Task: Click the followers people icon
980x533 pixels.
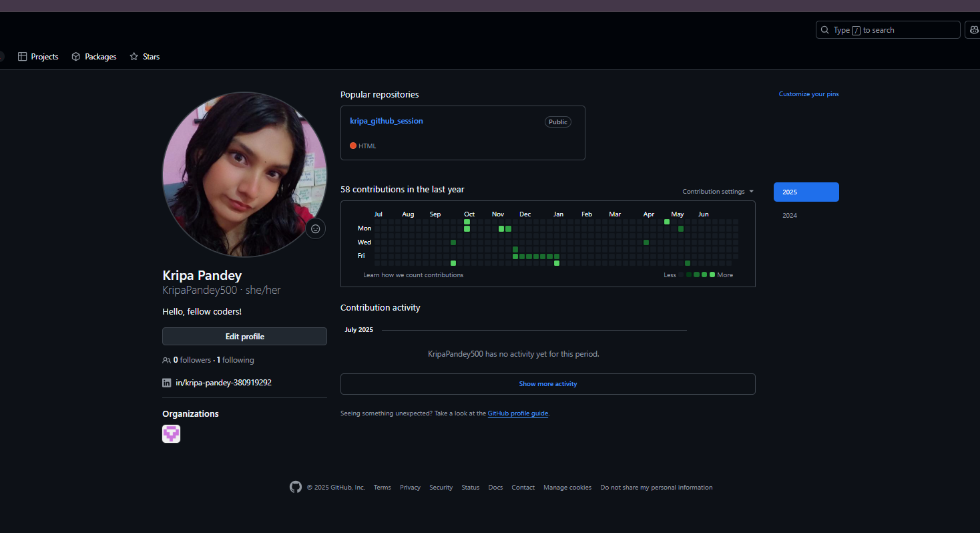Action: tap(166, 359)
